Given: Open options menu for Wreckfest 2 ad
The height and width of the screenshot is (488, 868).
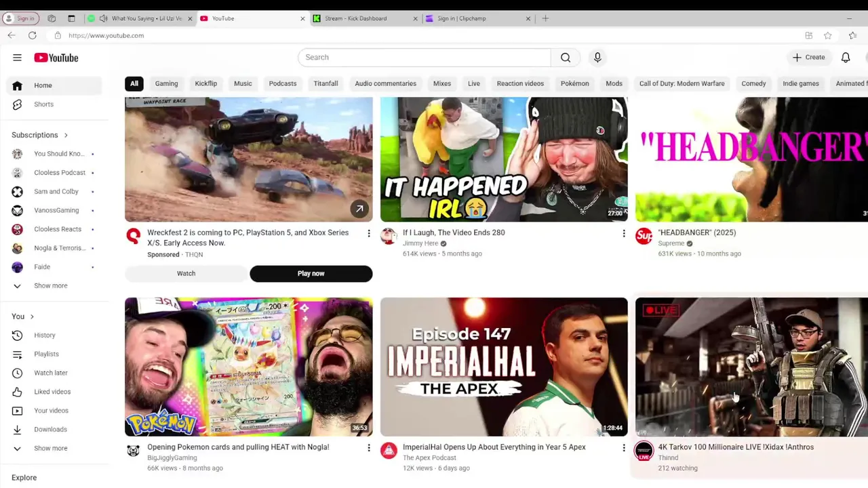Looking at the screenshot, I should (369, 234).
